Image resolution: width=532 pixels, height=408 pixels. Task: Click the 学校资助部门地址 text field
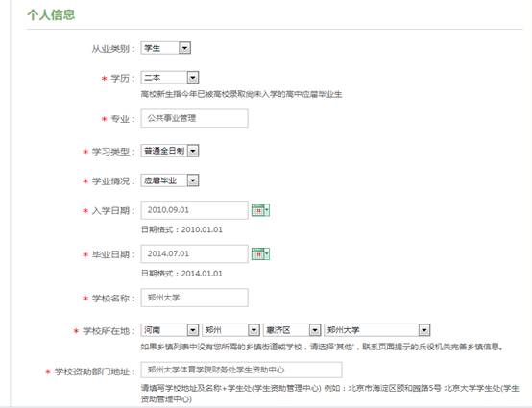point(241,370)
